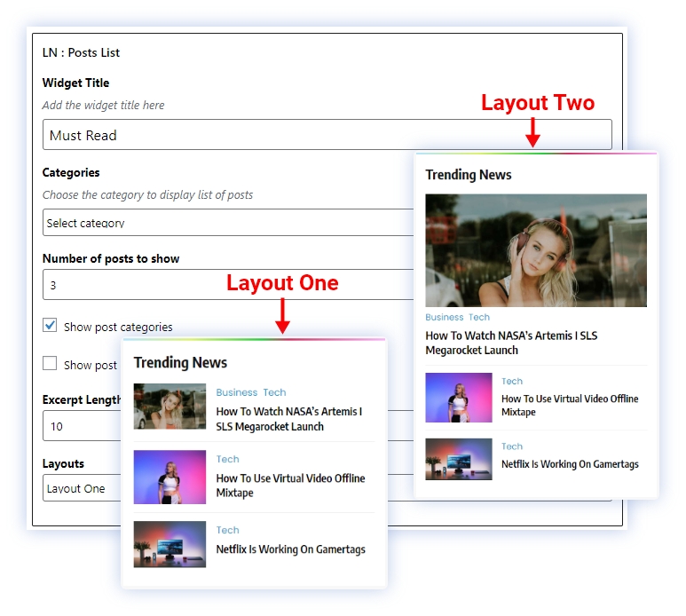Open the Netflix Gamertags headline in Layout One

(290, 549)
